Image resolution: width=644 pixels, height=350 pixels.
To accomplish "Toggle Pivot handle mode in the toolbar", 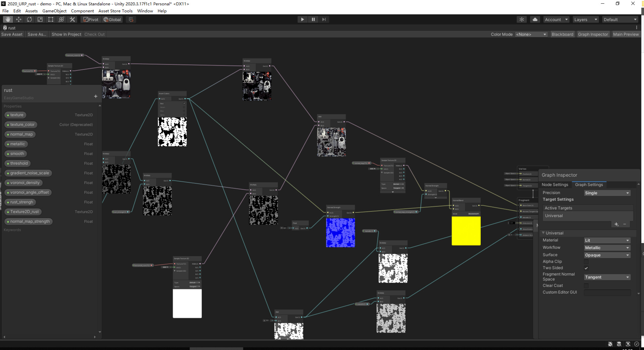I will point(91,19).
